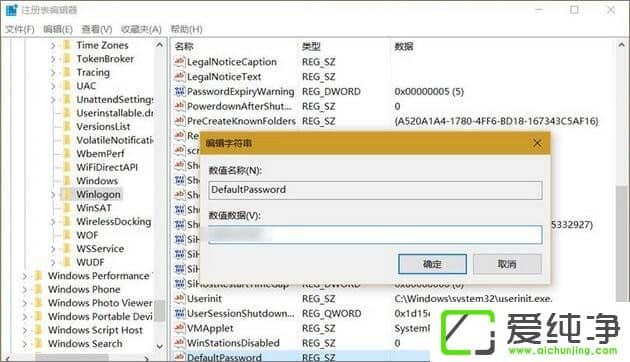Select the Windows Phone folder icon
The image size is (630, 362).
point(38,289)
